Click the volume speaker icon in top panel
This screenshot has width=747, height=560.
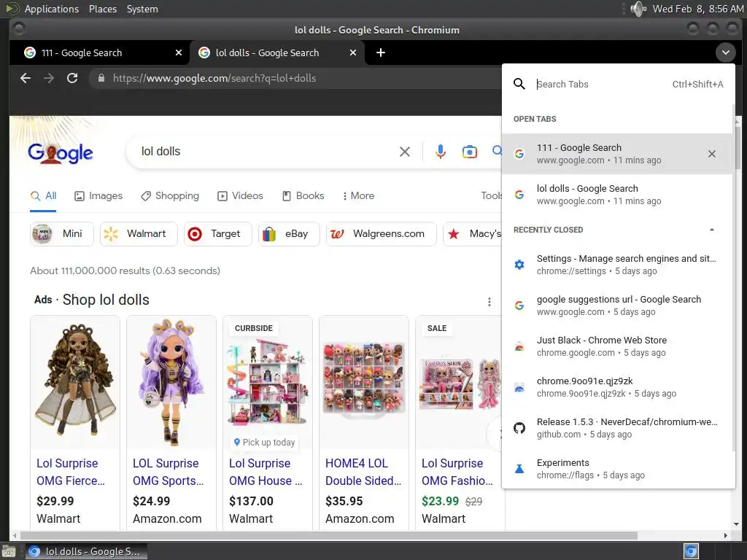pyautogui.click(x=638, y=9)
